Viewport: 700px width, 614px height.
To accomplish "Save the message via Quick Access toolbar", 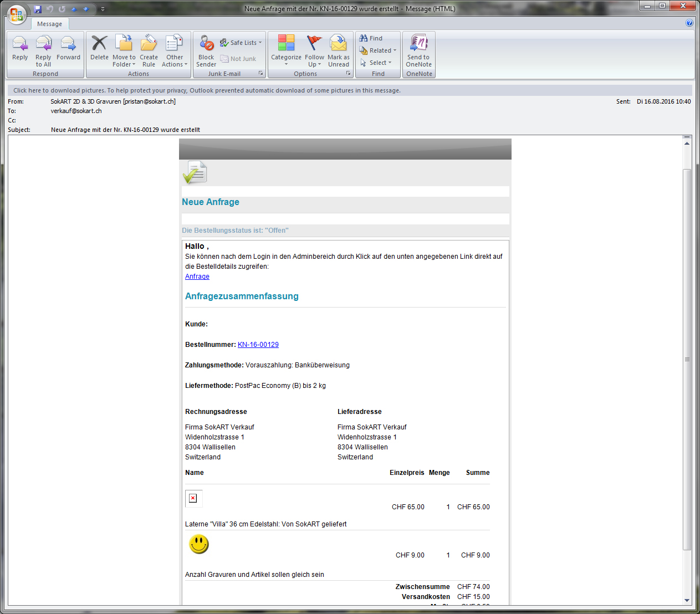I will [x=38, y=9].
